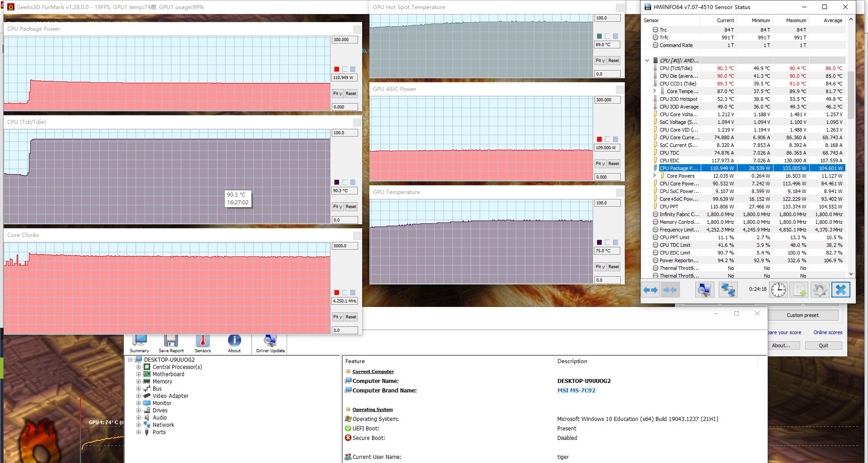Click the Average column header
This screenshot has height=463, width=868.
pos(827,20)
